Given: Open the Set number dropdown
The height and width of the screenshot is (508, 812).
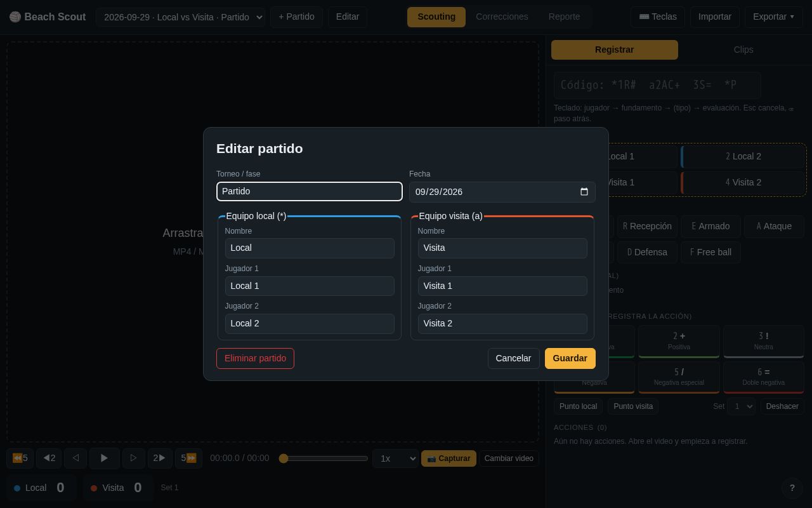Looking at the screenshot, I should (x=741, y=406).
